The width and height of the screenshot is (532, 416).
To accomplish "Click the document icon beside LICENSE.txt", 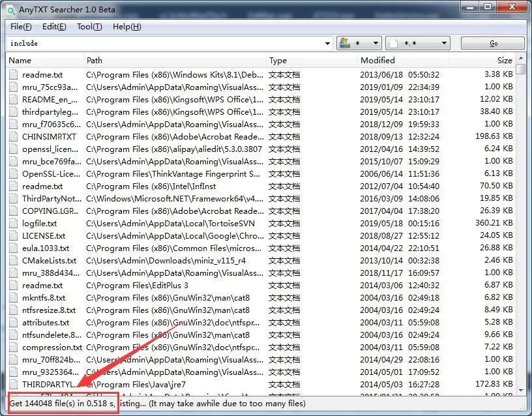I will tap(14, 235).
